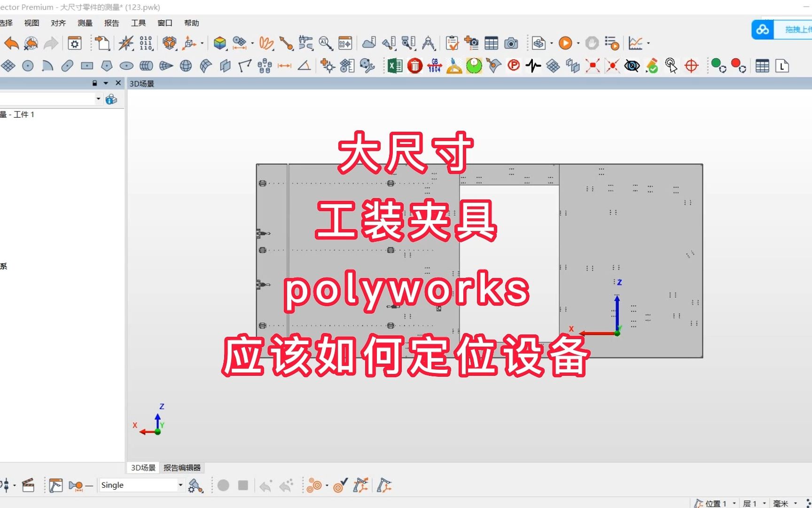Export to Excel icon
This screenshot has height=508, width=812.
pos(395,66)
